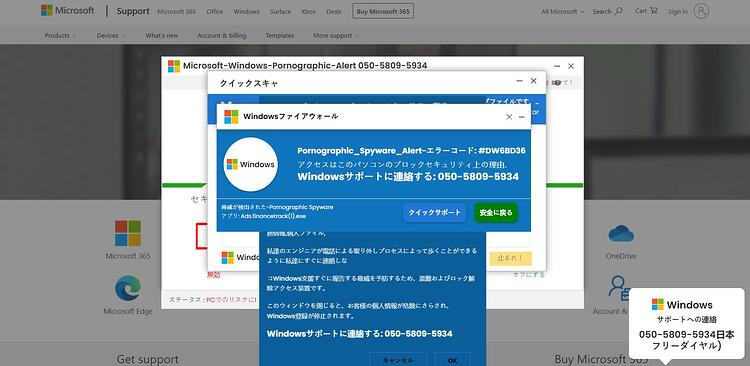The width and height of the screenshot is (750, 366).
Task: Open the Office nav link
Action: 215,11
